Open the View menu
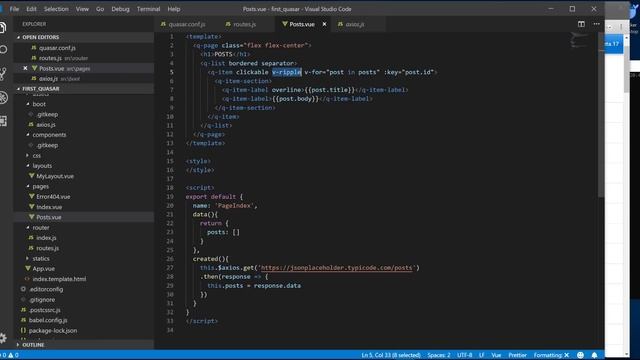Screen dimensions: 640x360 tap(82, 9)
